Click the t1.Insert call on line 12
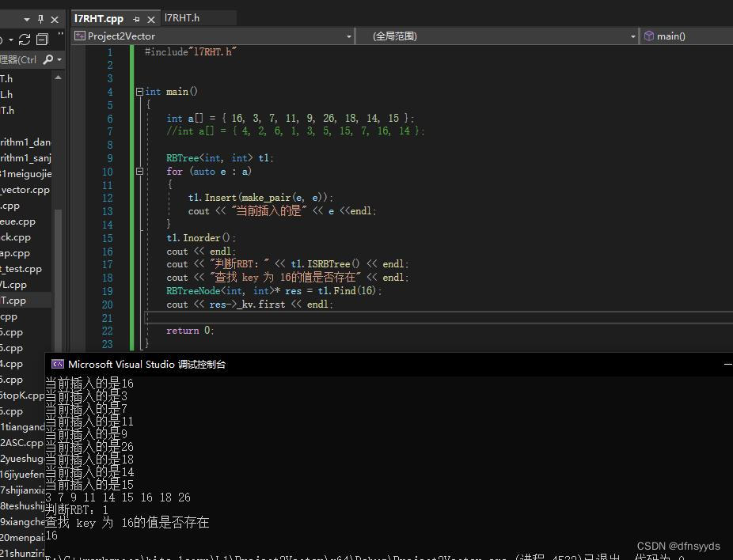733x560 pixels. tap(260, 198)
